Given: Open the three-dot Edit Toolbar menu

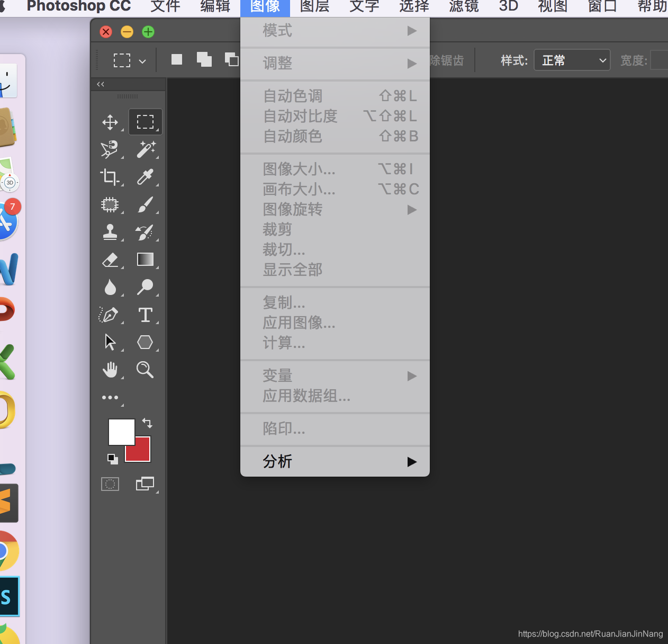Looking at the screenshot, I should (x=110, y=397).
